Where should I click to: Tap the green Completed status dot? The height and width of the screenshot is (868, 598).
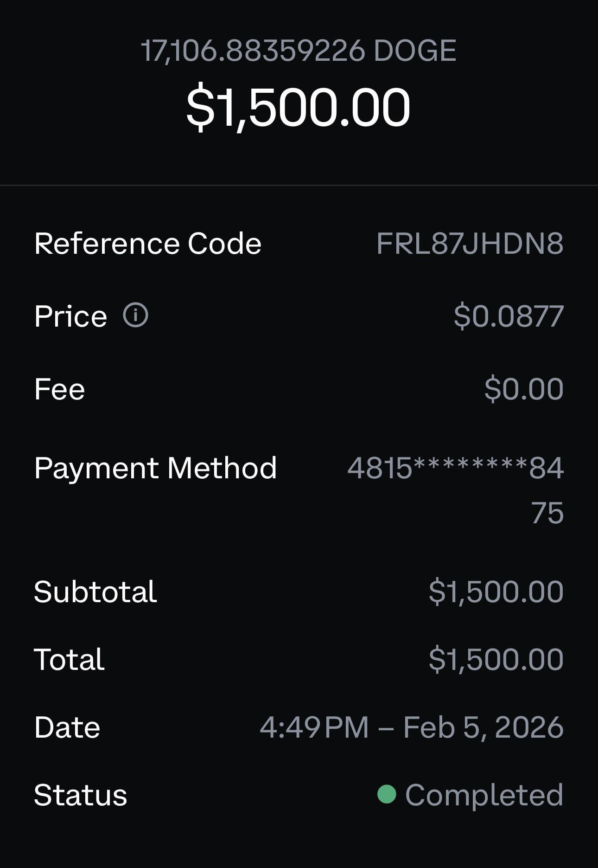click(x=387, y=794)
